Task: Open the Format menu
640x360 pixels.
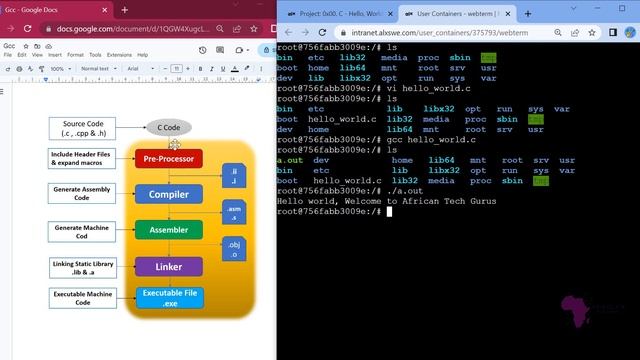Action: 75,55
